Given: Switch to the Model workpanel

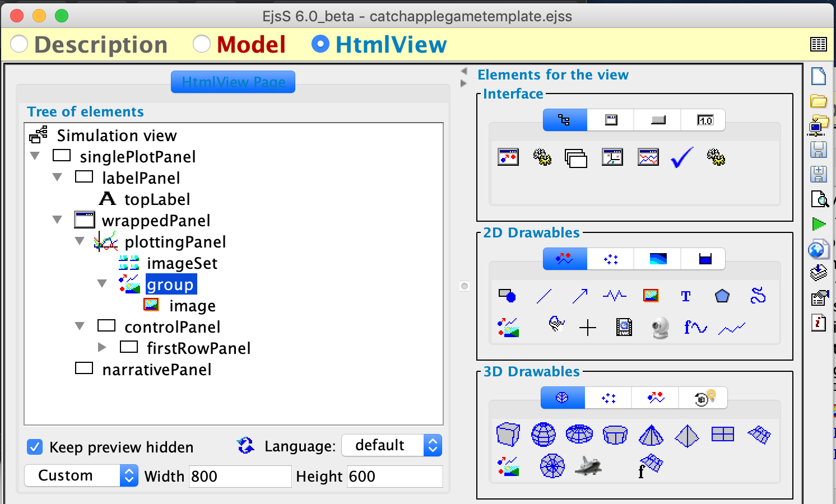Looking at the screenshot, I should click(202, 44).
